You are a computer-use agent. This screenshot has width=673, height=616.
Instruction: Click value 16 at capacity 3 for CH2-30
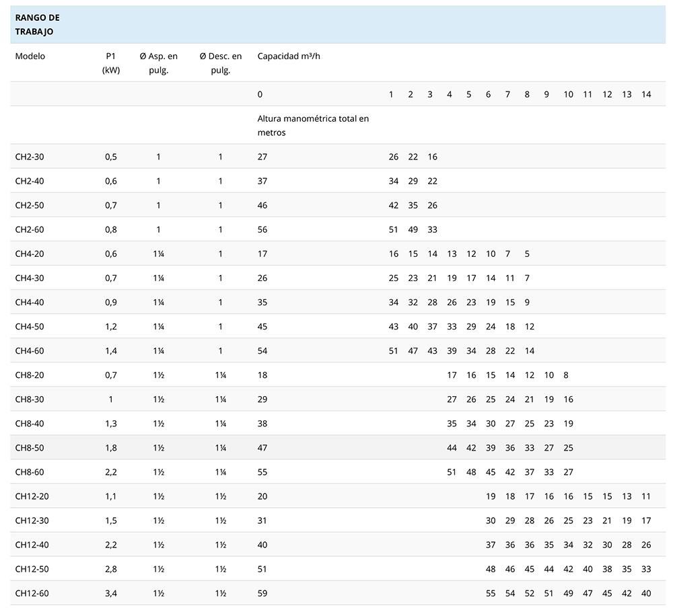tap(432, 157)
